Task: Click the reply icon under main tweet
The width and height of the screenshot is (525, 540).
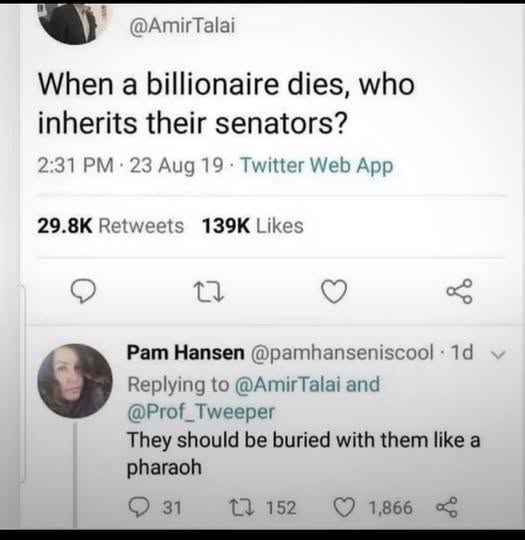Action: coord(83,291)
